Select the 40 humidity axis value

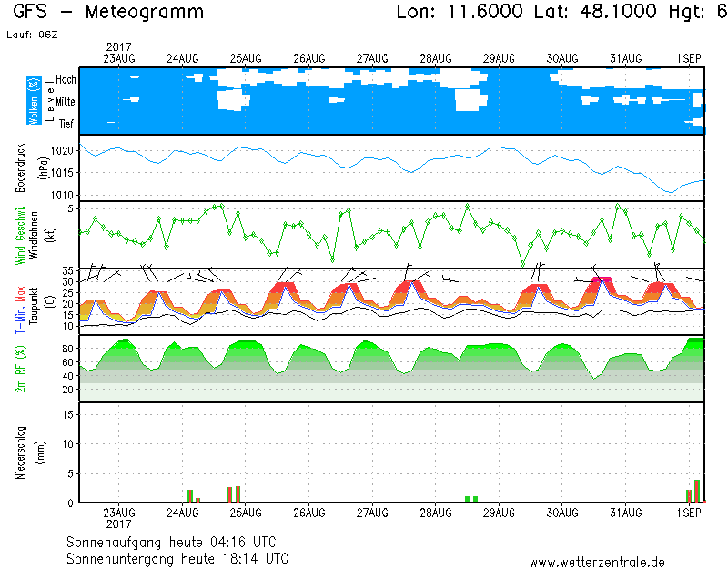point(68,376)
